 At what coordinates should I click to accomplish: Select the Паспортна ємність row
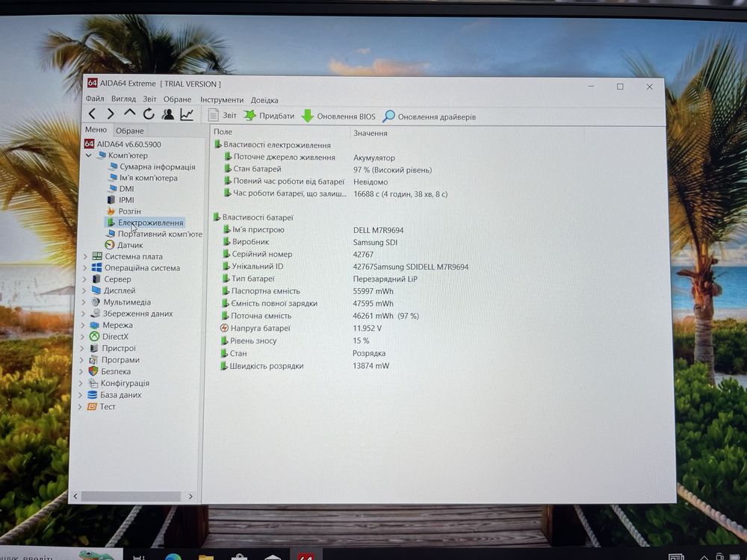coord(307,291)
